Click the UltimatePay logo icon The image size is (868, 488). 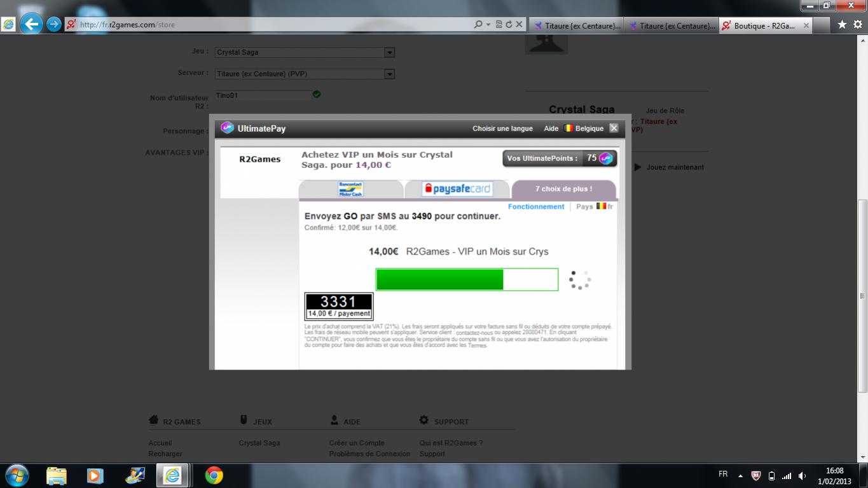pyautogui.click(x=227, y=128)
